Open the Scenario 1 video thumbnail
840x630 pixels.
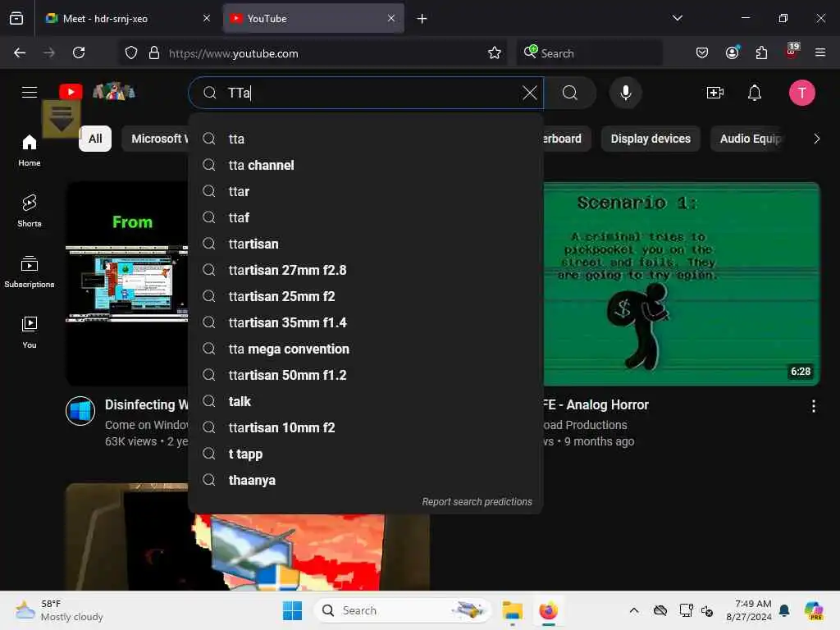682,284
